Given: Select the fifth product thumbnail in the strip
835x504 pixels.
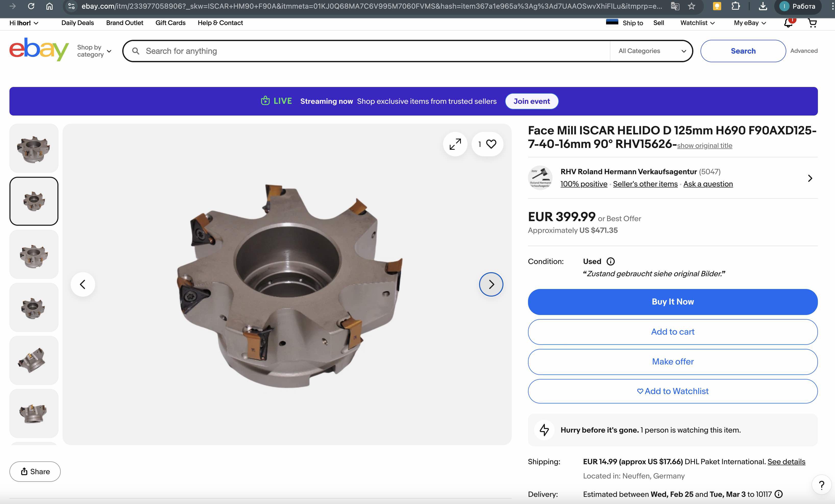Looking at the screenshot, I should click(x=33, y=360).
